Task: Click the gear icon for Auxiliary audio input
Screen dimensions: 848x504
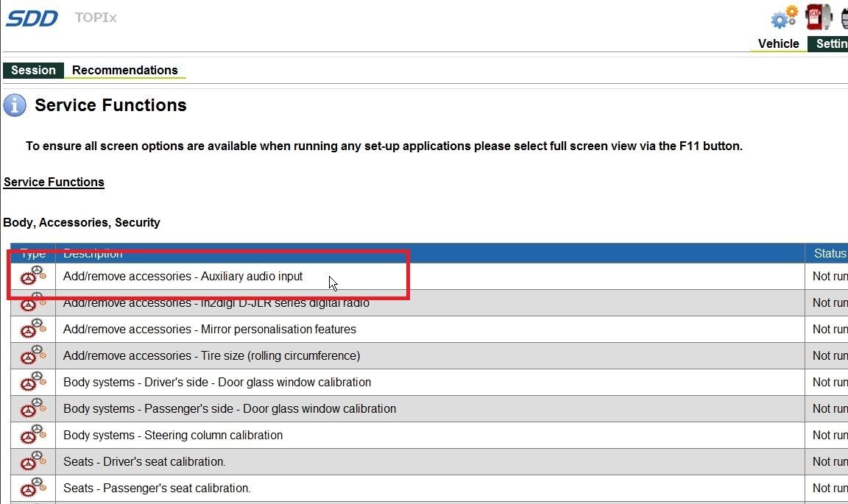Action: pos(33,276)
